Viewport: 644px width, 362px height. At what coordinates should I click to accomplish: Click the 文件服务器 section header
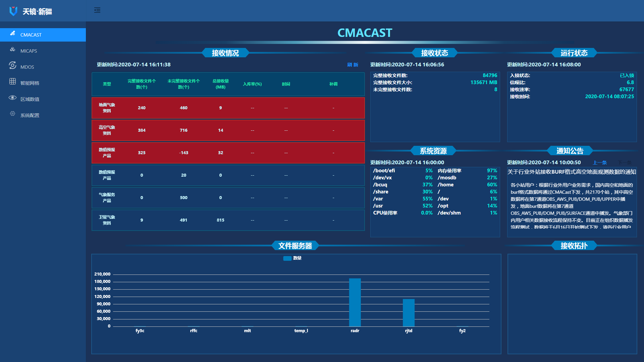[295, 246]
